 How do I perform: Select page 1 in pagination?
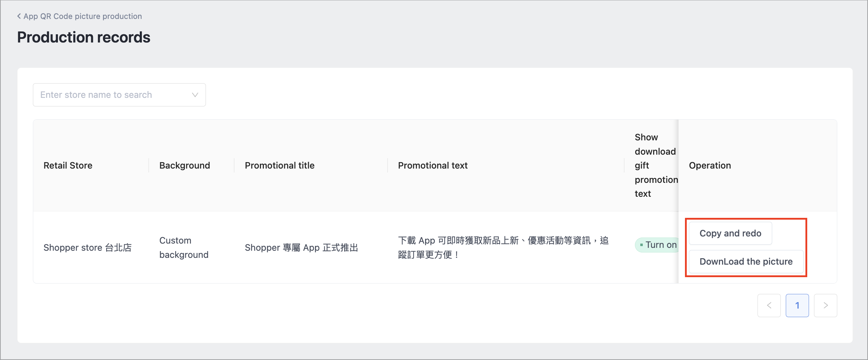[x=797, y=305]
